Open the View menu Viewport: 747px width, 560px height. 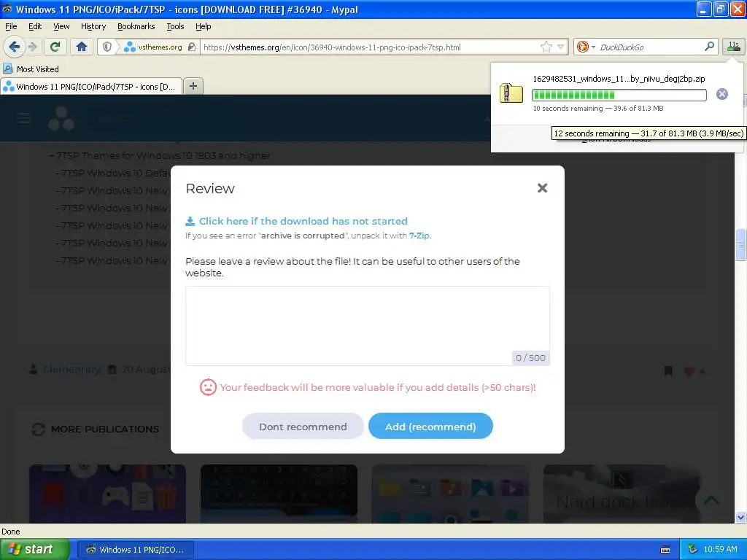coord(61,26)
